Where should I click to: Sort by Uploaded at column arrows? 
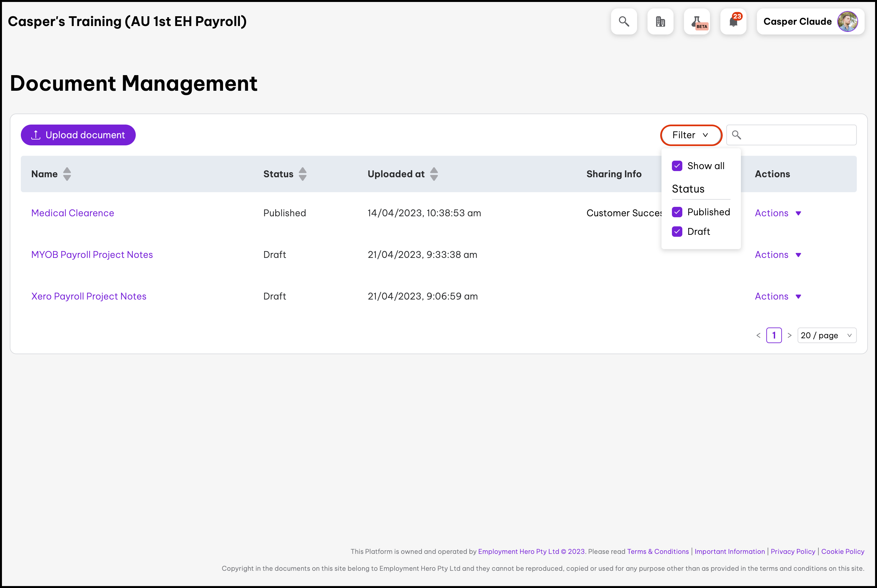coord(434,174)
